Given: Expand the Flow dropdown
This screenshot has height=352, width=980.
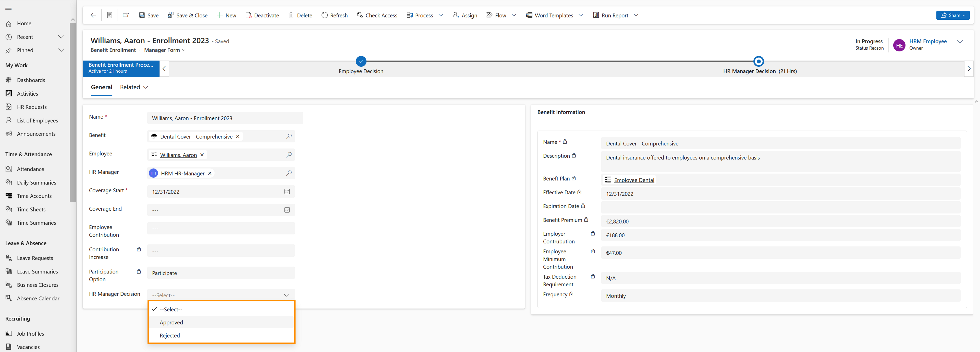Looking at the screenshot, I should (x=514, y=15).
